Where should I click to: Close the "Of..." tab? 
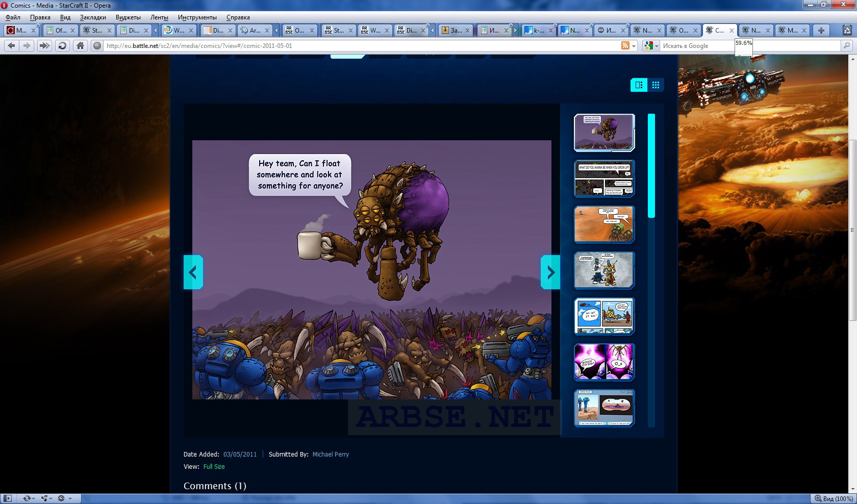(x=72, y=31)
